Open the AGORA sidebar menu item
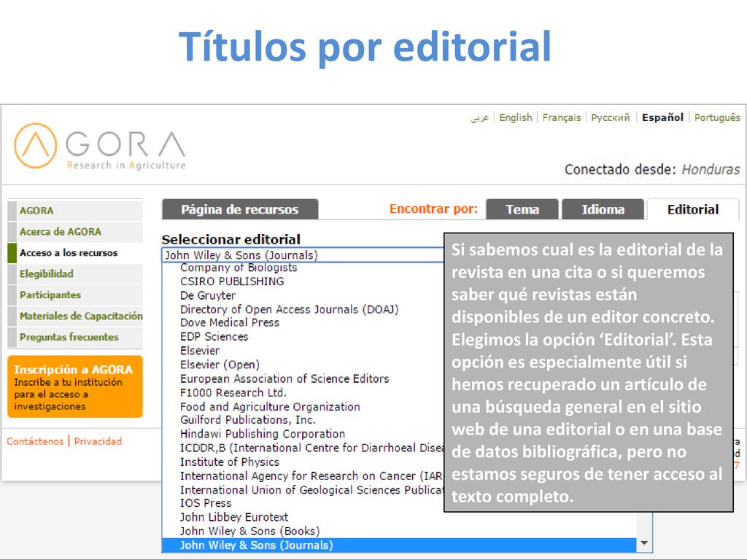 point(75,211)
